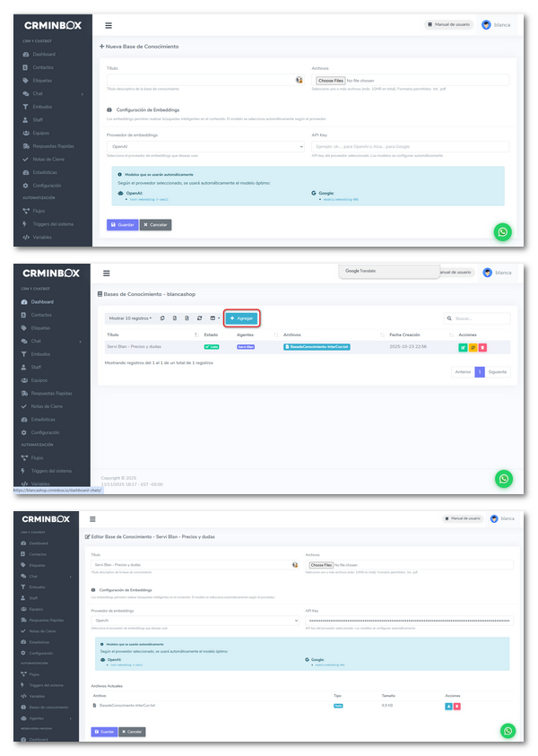Delete the BasedeConocimiento-InterCun.txt file with the red icon
This screenshot has height=756, width=538.
457,707
